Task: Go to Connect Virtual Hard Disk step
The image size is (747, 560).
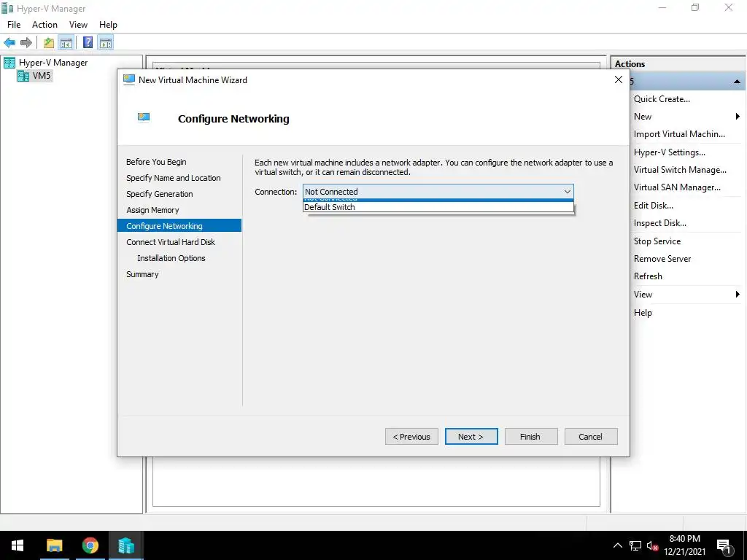Action: [171, 242]
